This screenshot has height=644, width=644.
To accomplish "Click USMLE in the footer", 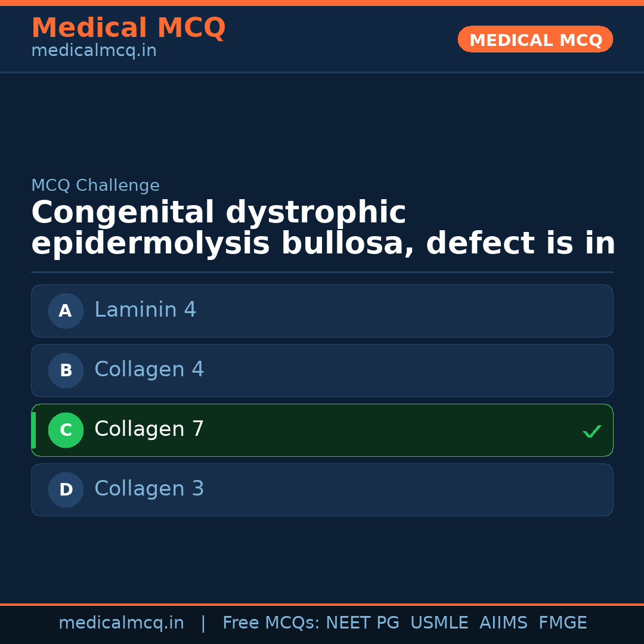I will (439, 623).
